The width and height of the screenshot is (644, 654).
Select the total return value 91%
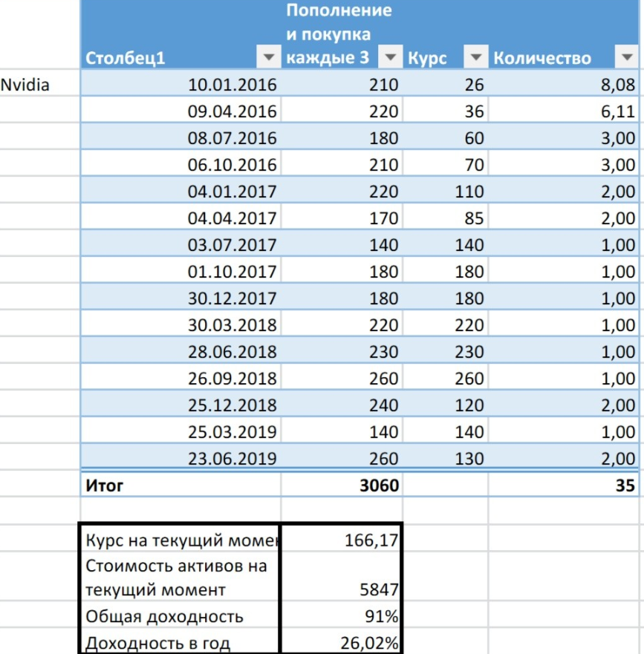[341, 615]
